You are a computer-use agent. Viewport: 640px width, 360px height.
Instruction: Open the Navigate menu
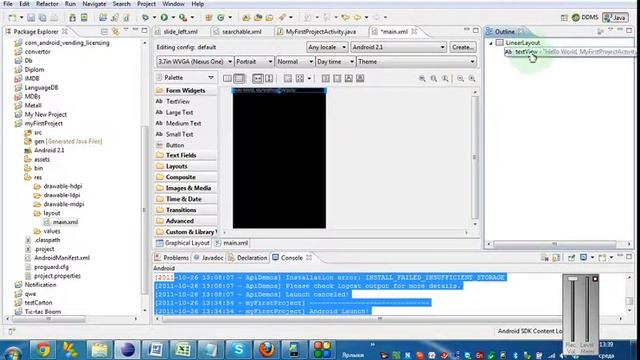(x=94, y=4)
